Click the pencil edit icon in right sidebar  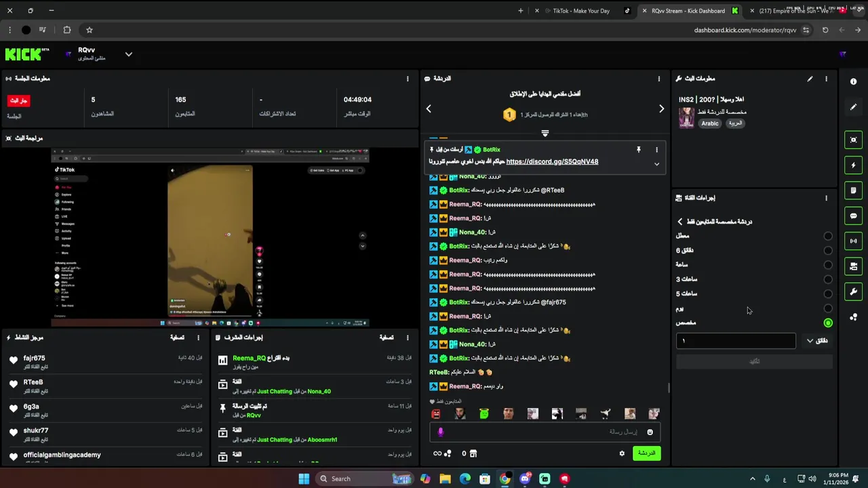[853, 107]
